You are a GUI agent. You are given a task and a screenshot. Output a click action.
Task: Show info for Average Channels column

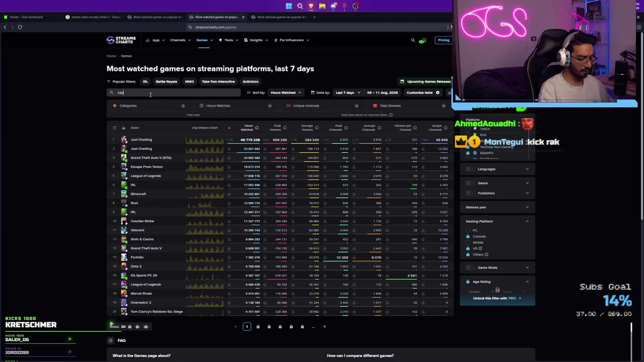tap(379, 128)
